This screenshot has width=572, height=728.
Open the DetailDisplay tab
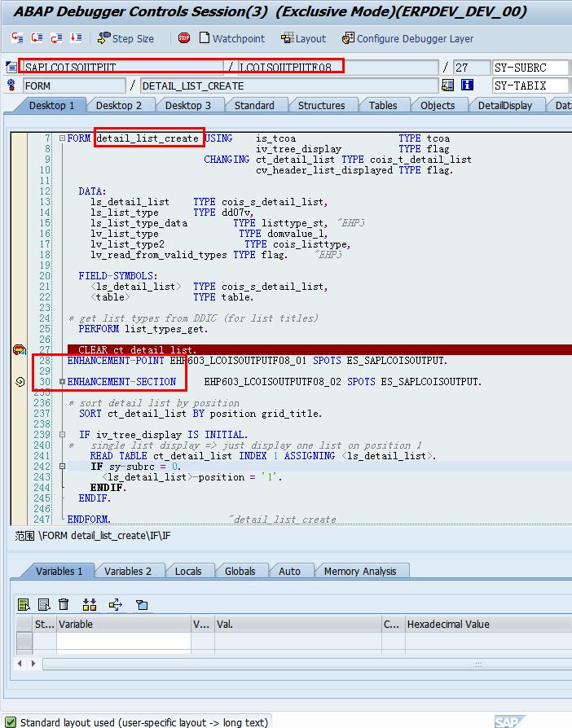(504, 105)
